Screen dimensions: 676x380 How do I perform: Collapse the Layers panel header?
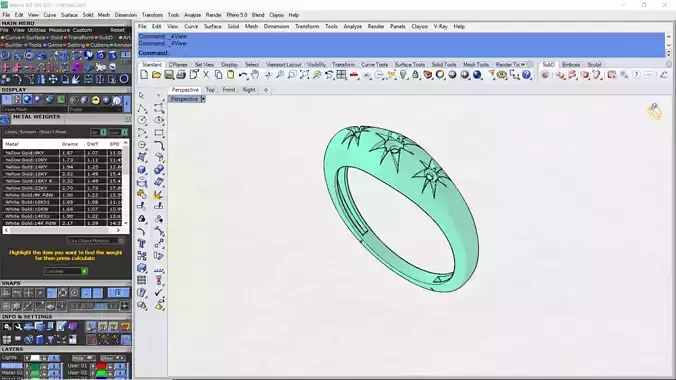coord(65,349)
